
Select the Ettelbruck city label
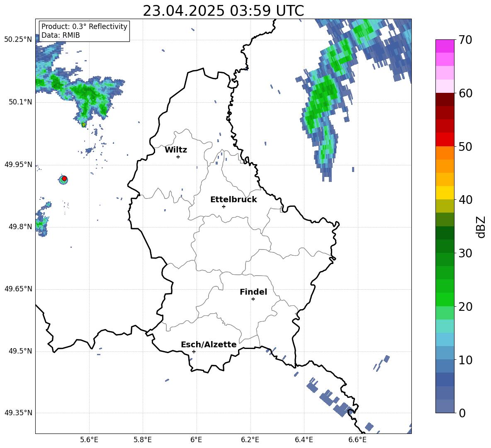click(x=233, y=200)
